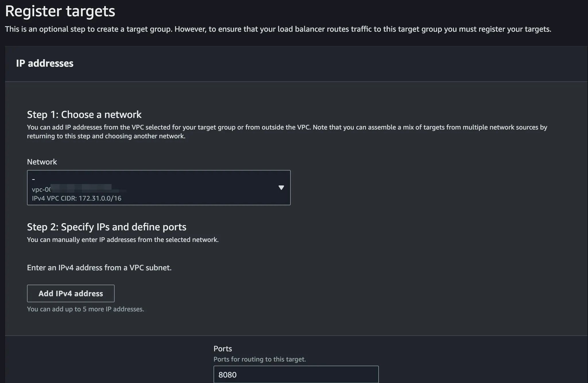This screenshot has height=383, width=588.
Task: Click the Step 2: Specify IPs heading
Action: pos(107,227)
